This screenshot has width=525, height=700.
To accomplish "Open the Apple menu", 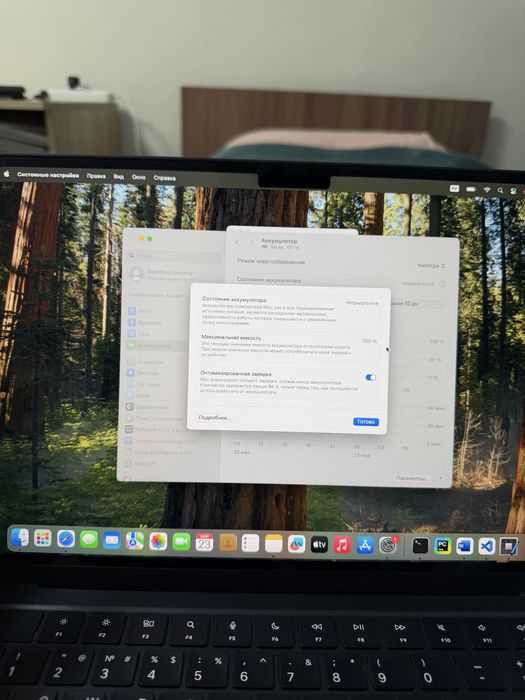I will coord(6,174).
